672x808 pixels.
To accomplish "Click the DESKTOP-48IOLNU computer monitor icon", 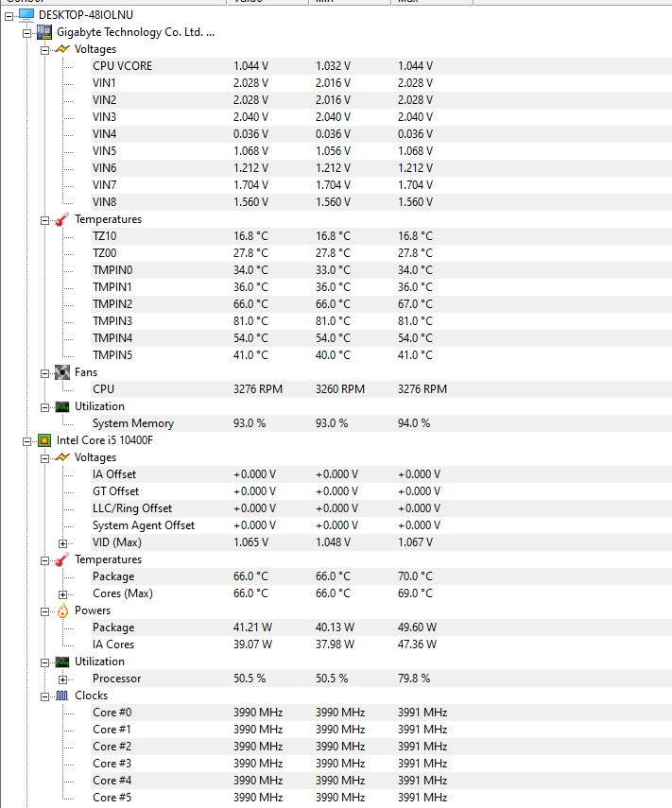I will pyautogui.click(x=26, y=15).
